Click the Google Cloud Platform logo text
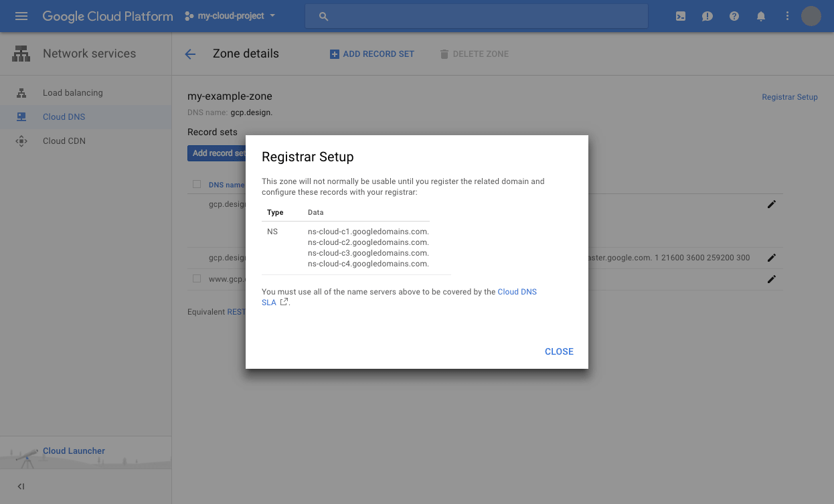Image resolution: width=834 pixels, height=504 pixels. (108, 16)
